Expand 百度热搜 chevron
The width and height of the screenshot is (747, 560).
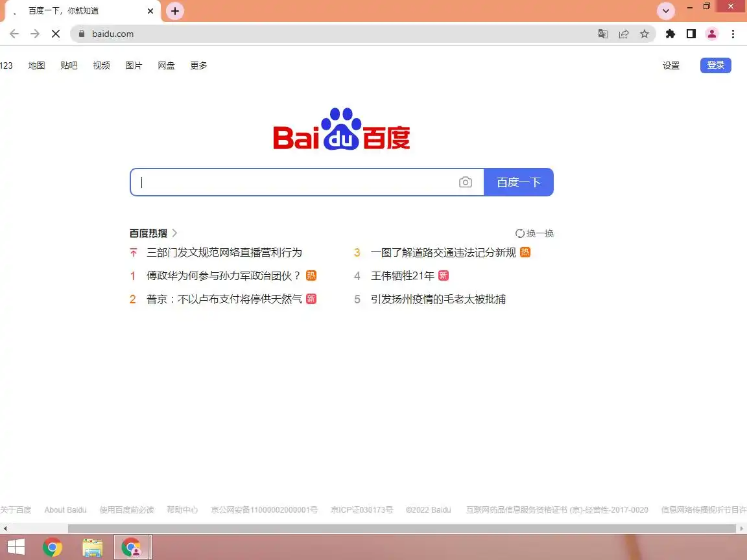pyautogui.click(x=175, y=233)
